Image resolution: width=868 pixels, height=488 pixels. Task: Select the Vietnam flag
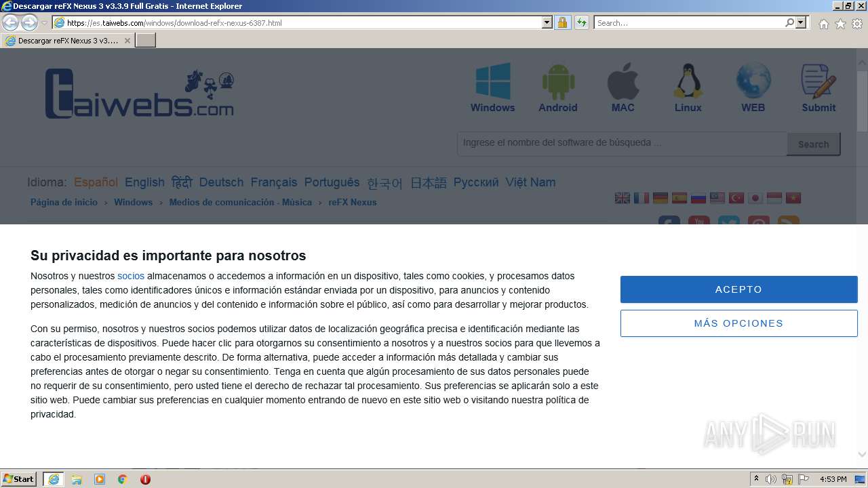pyautogui.click(x=793, y=198)
